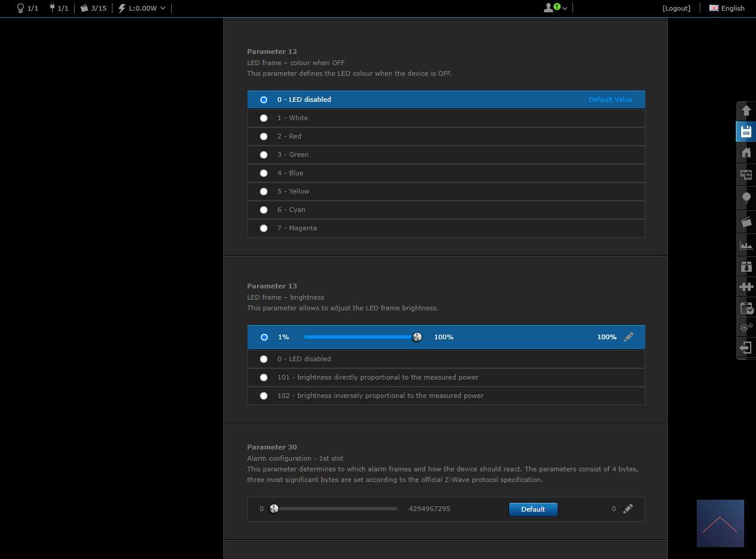Select the '2 - Red' LED colour option
The width and height of the screenshot is (756, 559).
pos(264,136)
